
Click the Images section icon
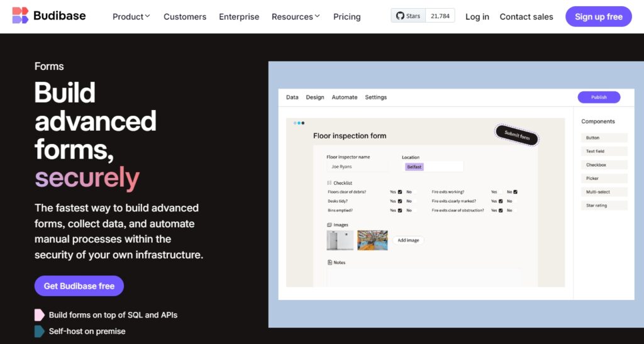[330, 225]
